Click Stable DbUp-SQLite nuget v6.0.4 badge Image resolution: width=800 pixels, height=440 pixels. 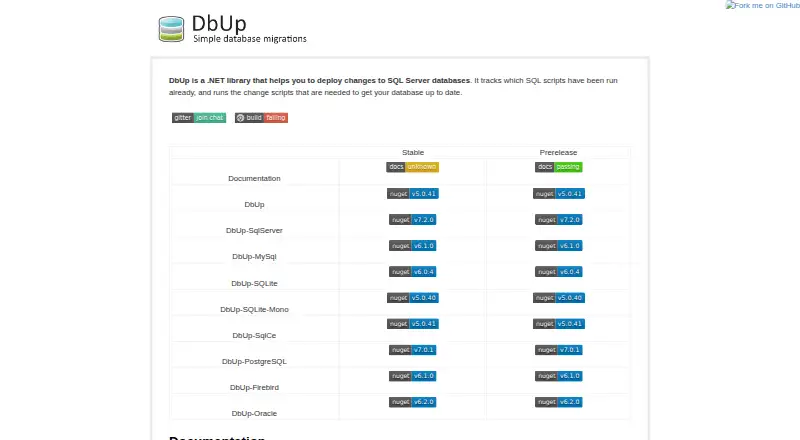coord(413,272)
